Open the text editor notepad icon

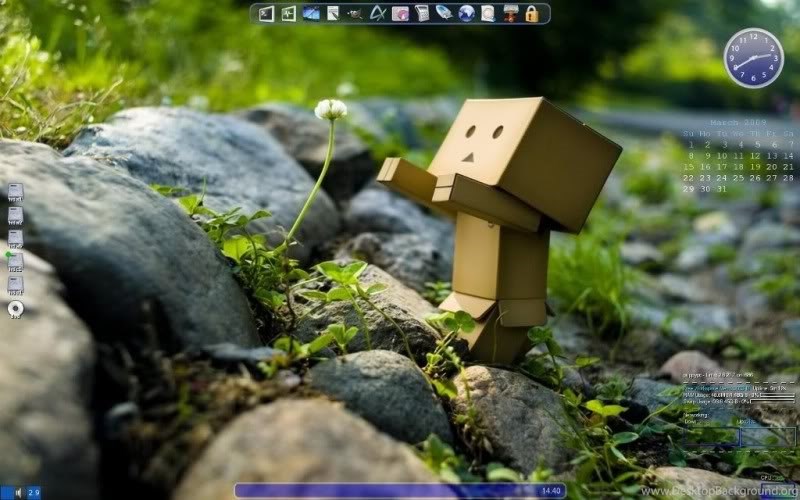[333, 13]
